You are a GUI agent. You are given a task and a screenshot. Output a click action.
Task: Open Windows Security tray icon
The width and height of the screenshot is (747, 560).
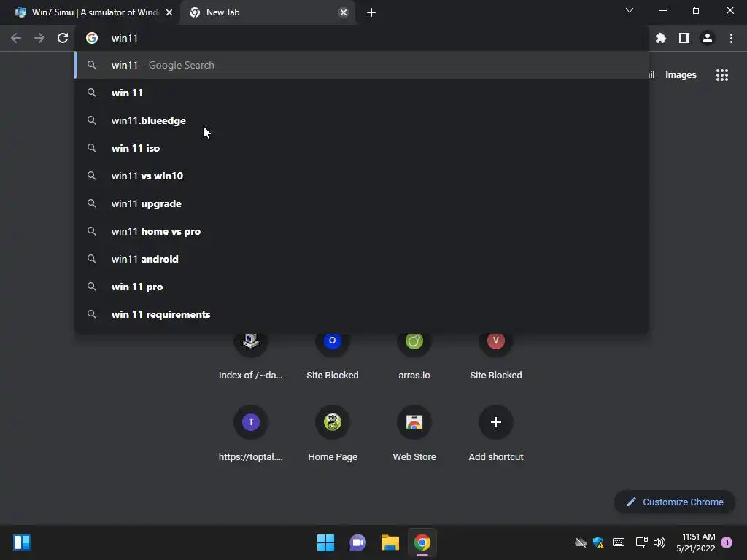coord(598,542)
